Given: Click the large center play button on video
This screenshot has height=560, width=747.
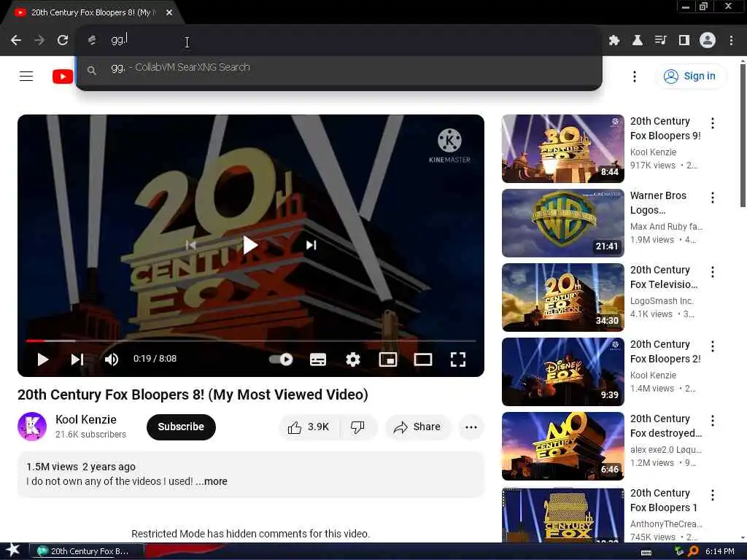Looking at the screenshot, I should point(249,245).
